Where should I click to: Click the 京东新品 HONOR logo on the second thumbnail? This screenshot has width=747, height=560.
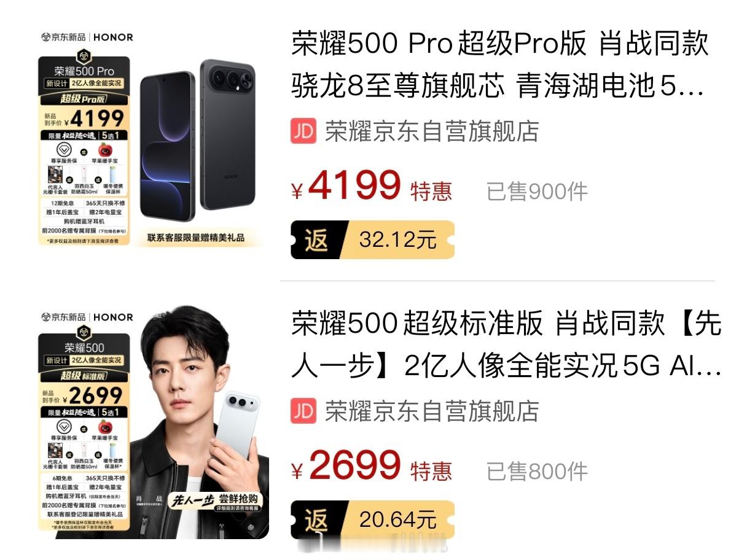87,317
